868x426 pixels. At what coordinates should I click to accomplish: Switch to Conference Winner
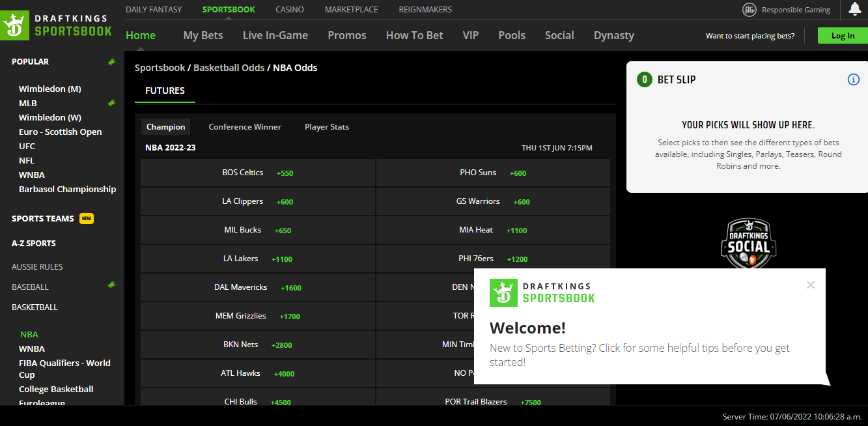245,127
